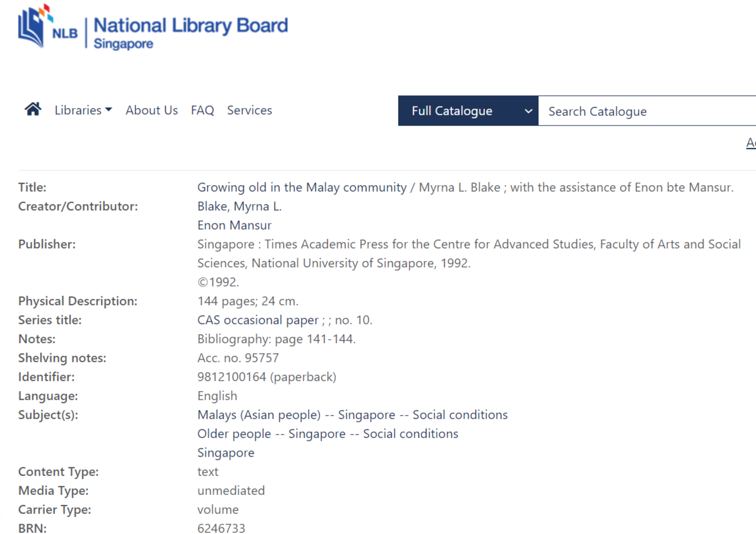756x534 pixels.
Task: Open the About Us menu item
Action: coord(152,110)
